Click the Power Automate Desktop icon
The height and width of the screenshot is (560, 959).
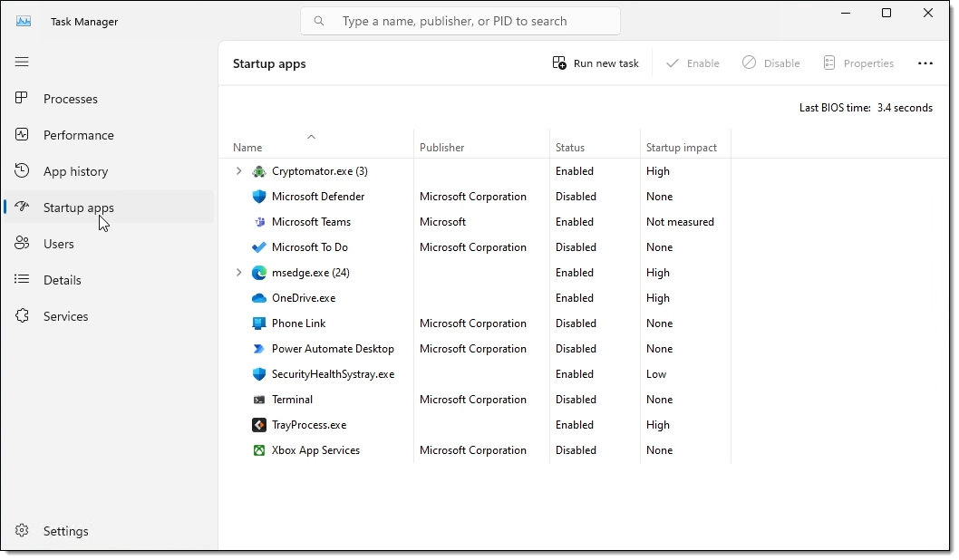pos(259,349)
